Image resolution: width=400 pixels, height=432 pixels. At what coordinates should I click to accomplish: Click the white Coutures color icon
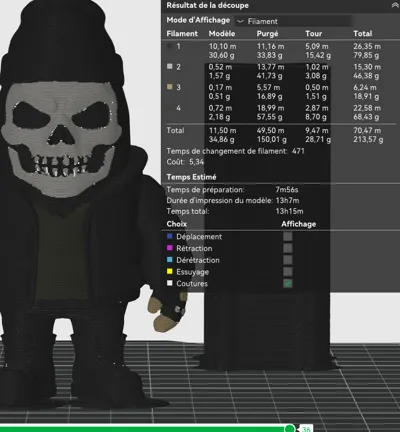point(170,283)
